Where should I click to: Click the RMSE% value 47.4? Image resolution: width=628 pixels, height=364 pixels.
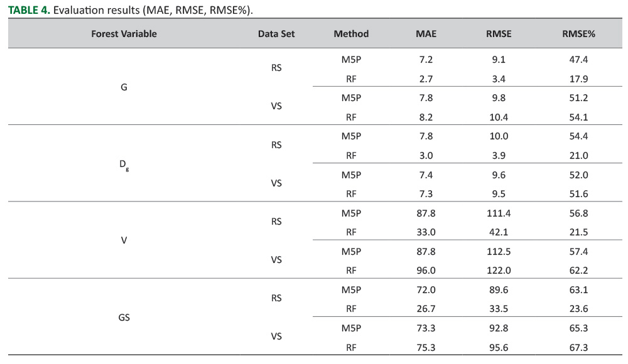tap(578, 60)
